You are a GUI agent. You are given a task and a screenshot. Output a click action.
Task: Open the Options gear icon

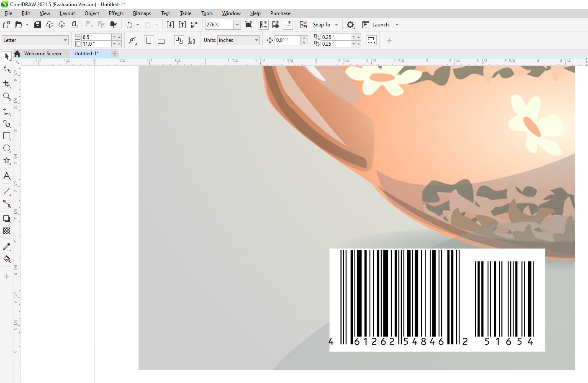click(x=350, y=25)
